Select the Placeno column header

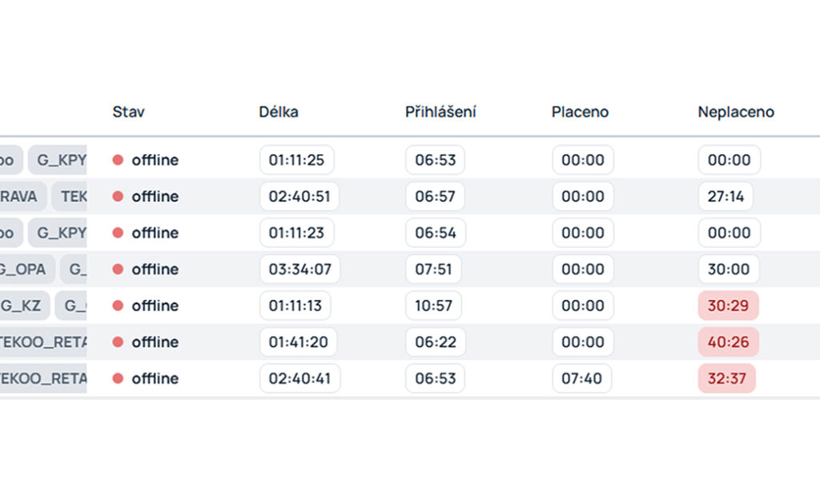tap(580, 112)
